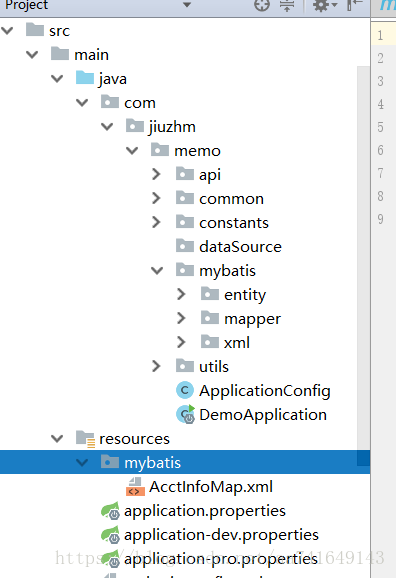
Task: Click the project tree vertical scrollbar
Action: tap(363, 258)
